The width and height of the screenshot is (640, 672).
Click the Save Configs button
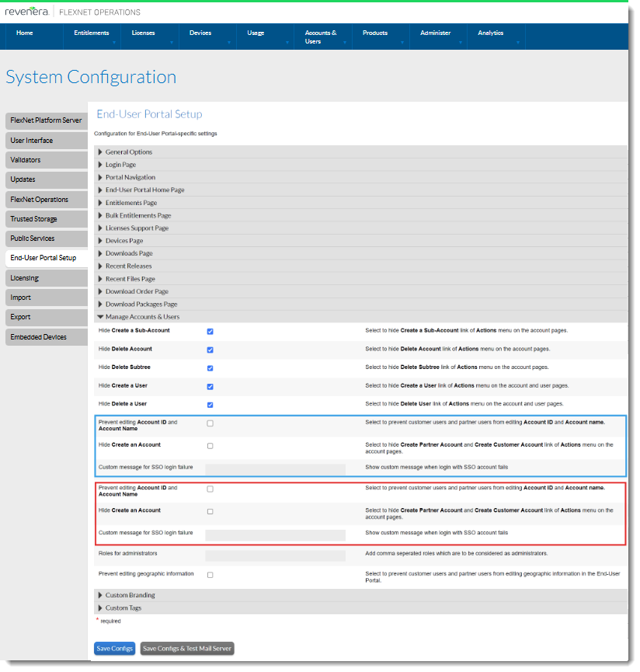pyautogui.click(x=114, y=648)
